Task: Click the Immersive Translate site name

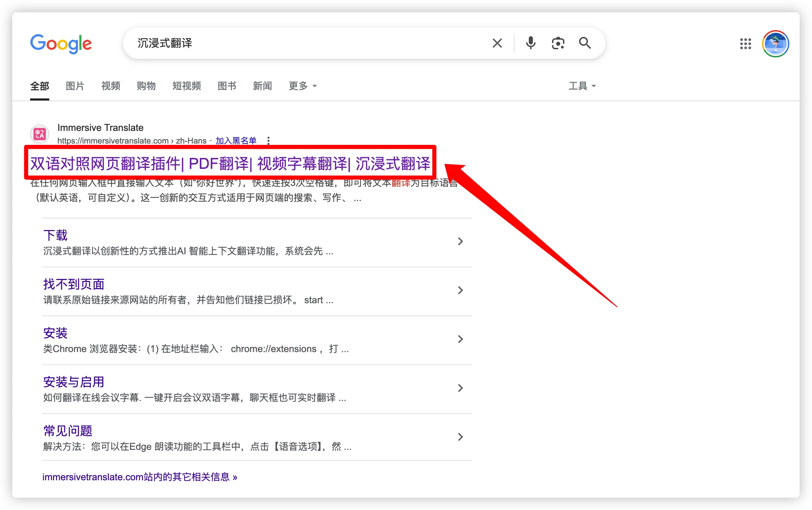Action: click(100, 127)
